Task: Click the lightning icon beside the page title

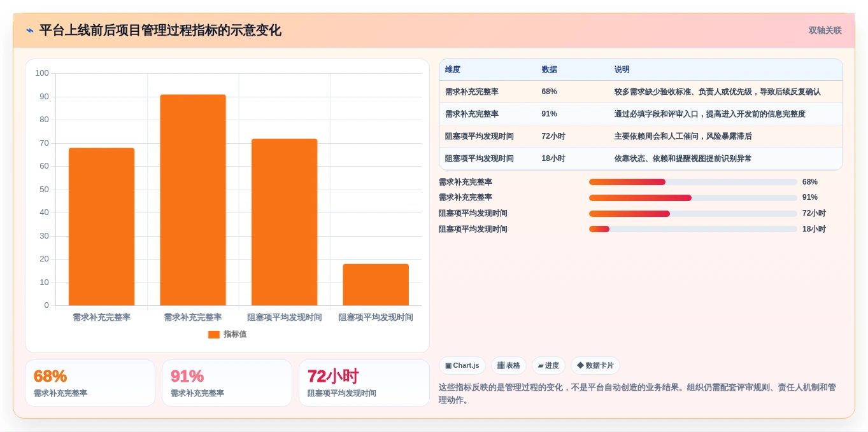Action: (30, 31)
